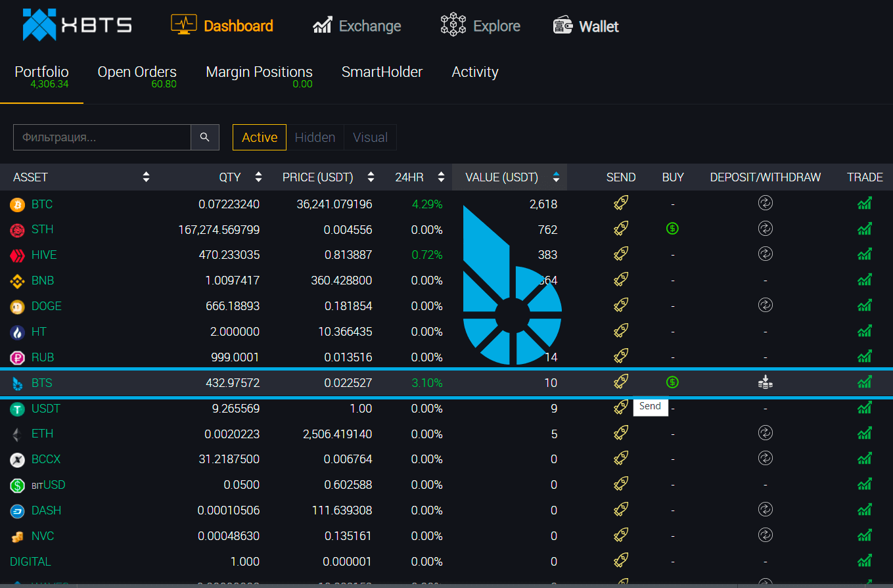This screenshot has width=893, height=588.
Task: Switch to Visual view
Action: click(370, 137)
